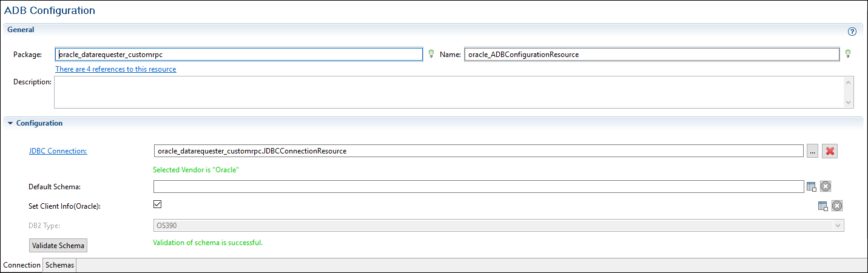Follow the JDBC Connection link

click(58, 151)
